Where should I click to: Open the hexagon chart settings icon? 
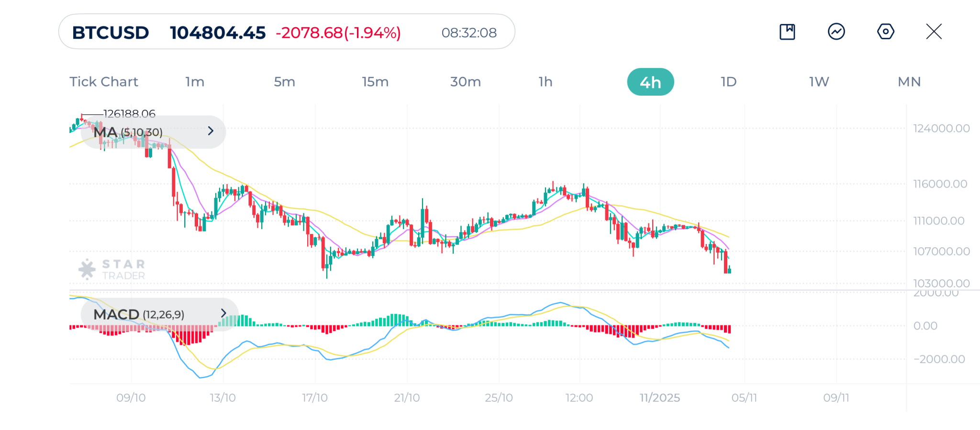[x=885, y=32]
